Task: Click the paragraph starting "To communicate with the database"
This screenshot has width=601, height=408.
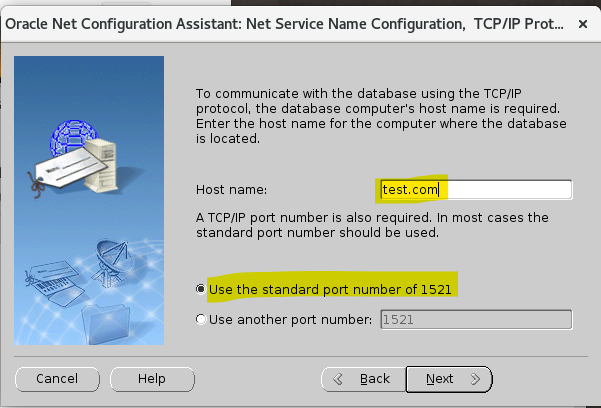Action: 381,116
